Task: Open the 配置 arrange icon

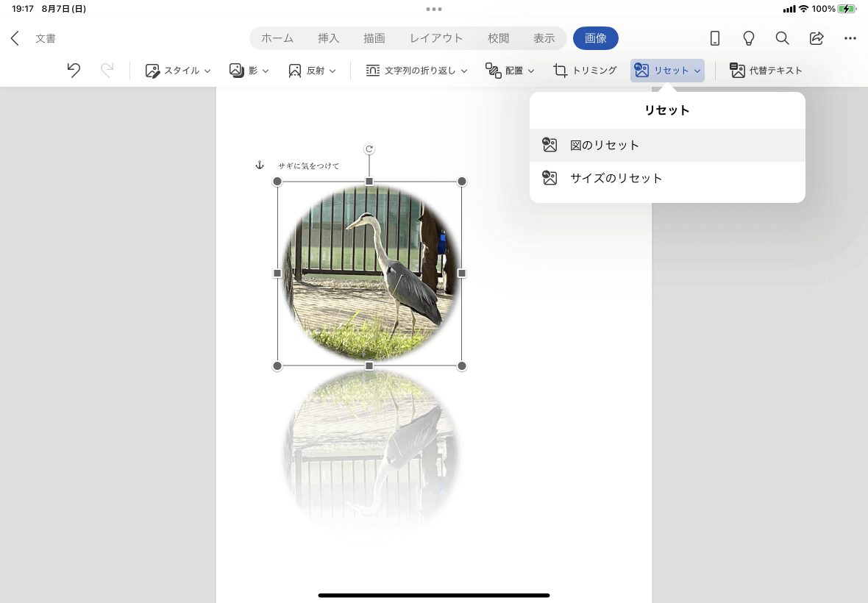Action: point(494,71)
